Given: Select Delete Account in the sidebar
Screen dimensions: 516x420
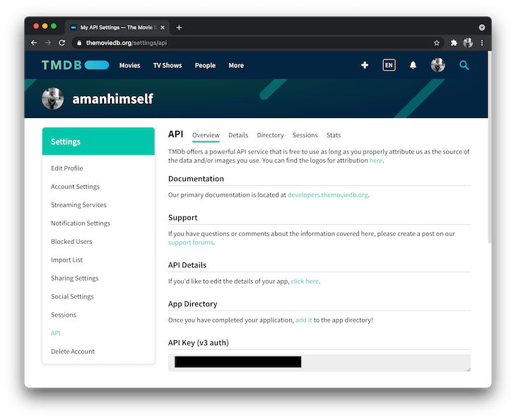Looking at the screenshot, I should (73, 351).
